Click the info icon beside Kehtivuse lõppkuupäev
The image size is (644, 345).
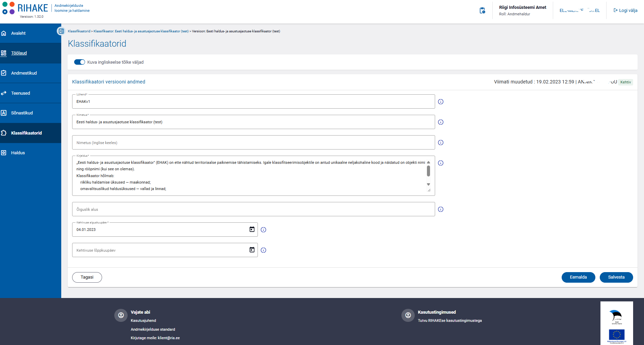click(x=263, y=250)
